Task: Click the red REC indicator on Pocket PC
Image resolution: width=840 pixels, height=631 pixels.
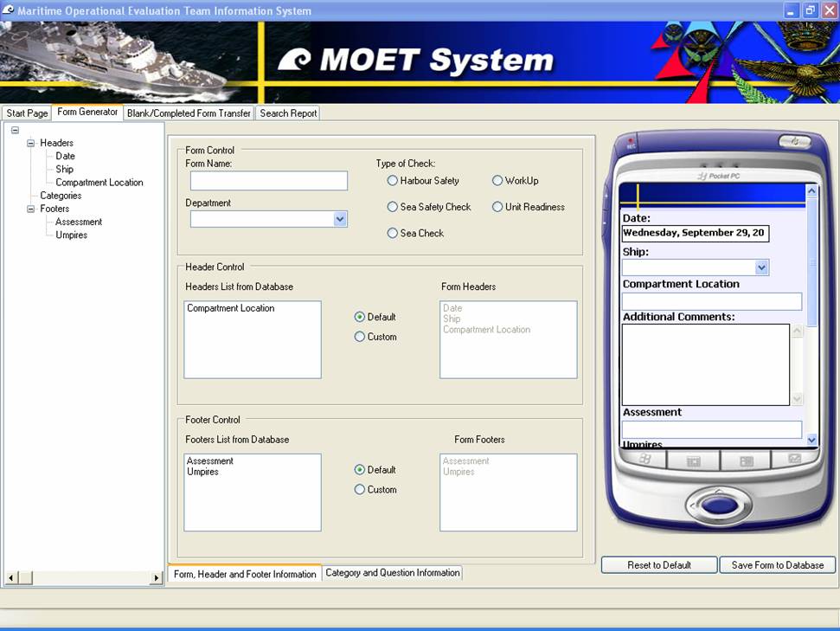Action: click(632, 141)
